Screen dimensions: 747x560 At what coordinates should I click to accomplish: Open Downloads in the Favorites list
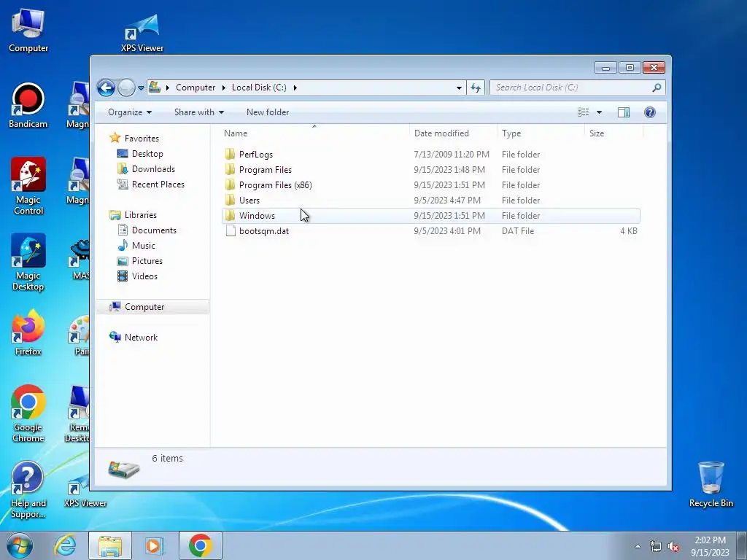click(153, 169)
